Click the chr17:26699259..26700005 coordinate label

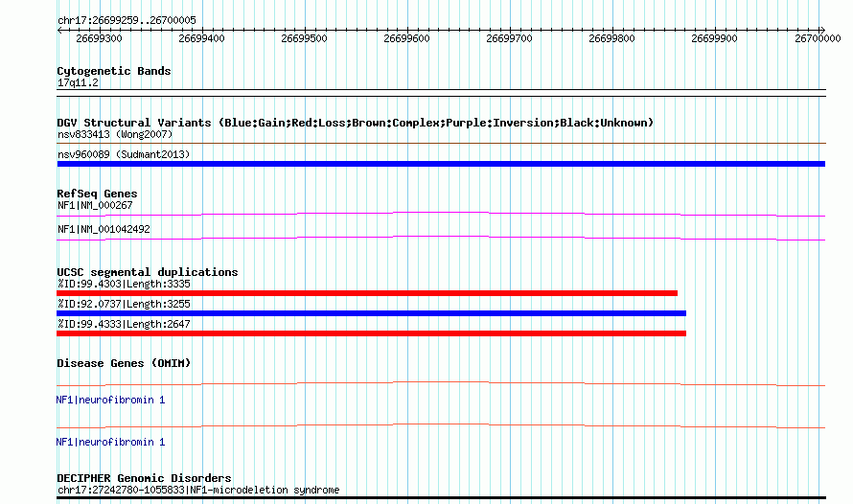coord(127,20)
